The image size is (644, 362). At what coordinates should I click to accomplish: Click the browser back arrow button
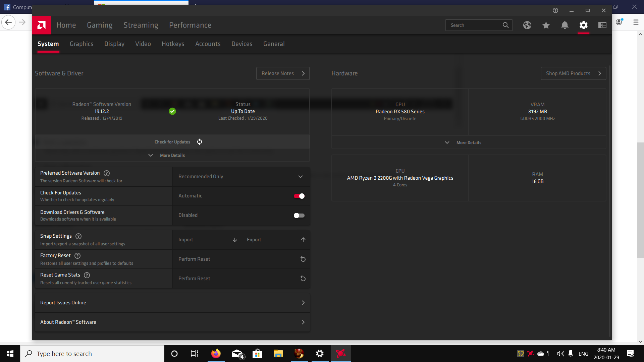coord(8,22)
